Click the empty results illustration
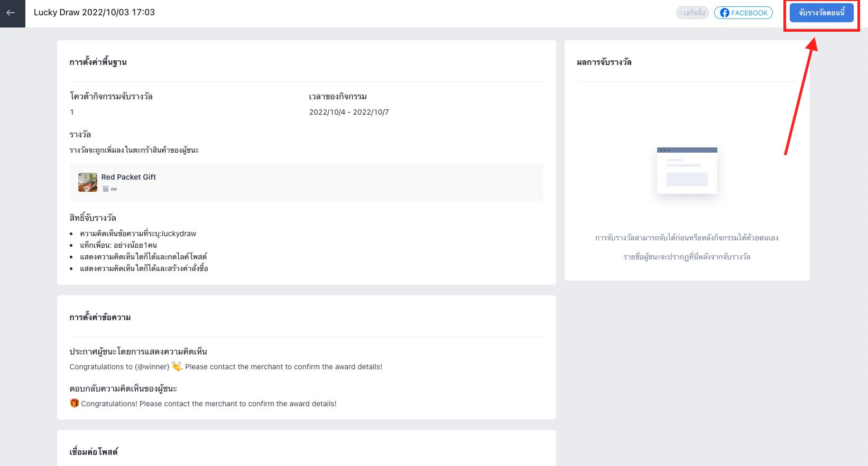Image resolution: width=868 pixels, height=466 pixels. pos(687,170)
